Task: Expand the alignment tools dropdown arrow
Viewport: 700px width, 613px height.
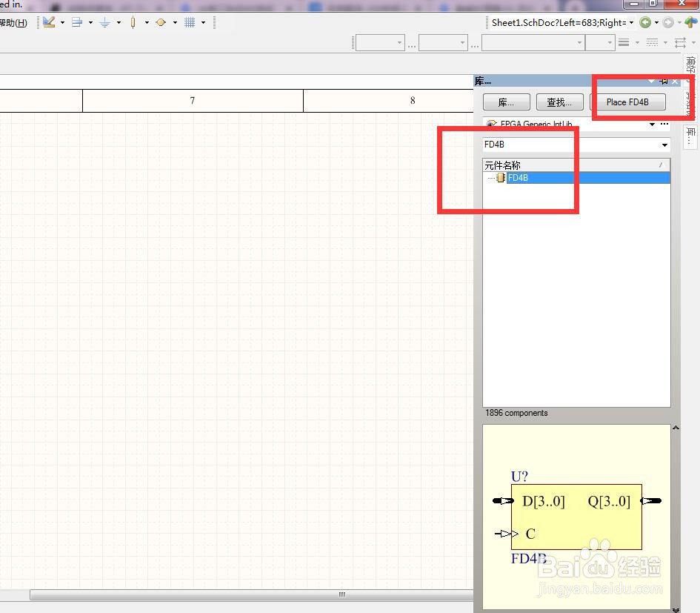Action: (90, 22)
